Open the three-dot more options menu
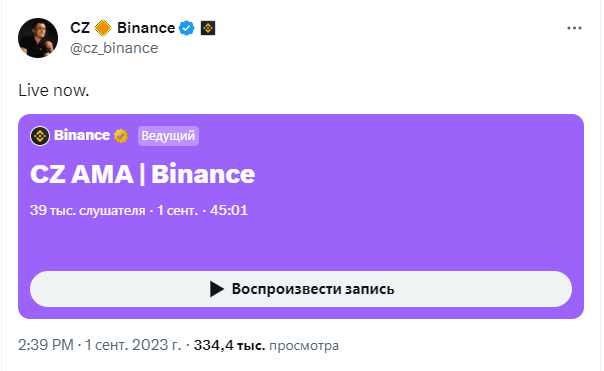Image resolution: width=604 pixels, height=371 pixels. (x=574, y=28)
